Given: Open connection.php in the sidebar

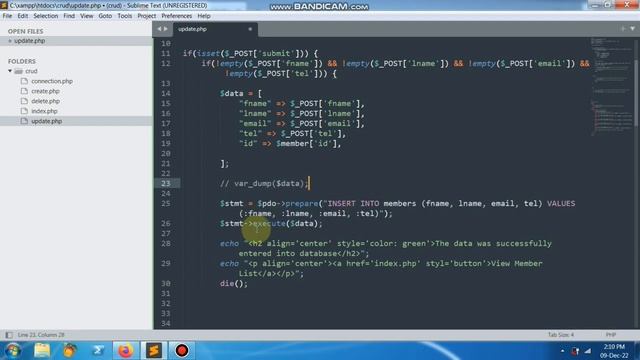Looking at the screenshot, I should pos(52,81).
